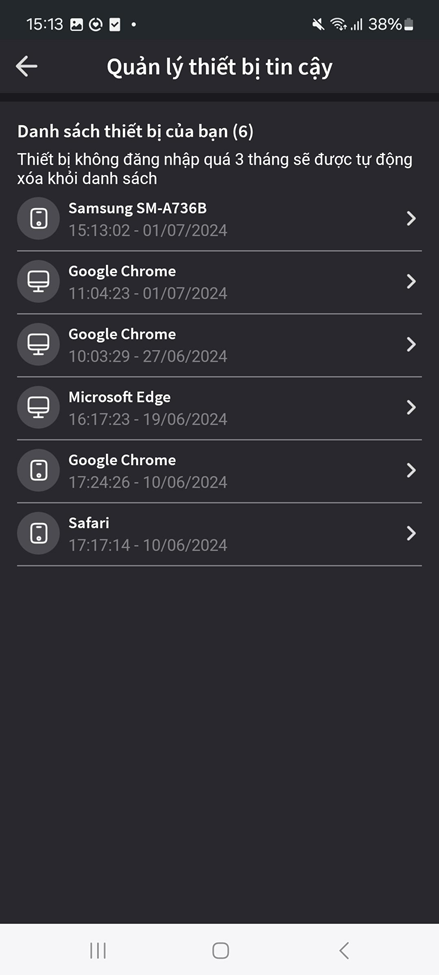Tap the Android system back button
The height and width of the screenshot is (975, 439).
coord(344,950)
